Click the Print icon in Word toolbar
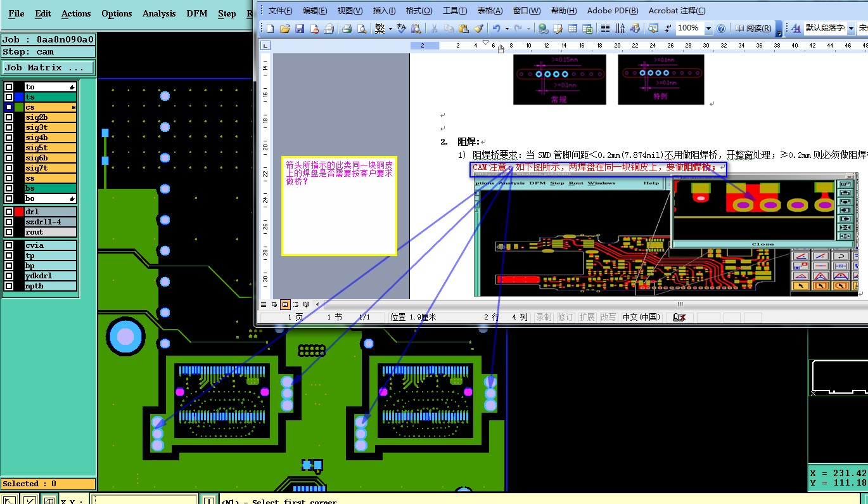Screen dimensions: 868x504 pyautogui.click(x=347, y=29)
